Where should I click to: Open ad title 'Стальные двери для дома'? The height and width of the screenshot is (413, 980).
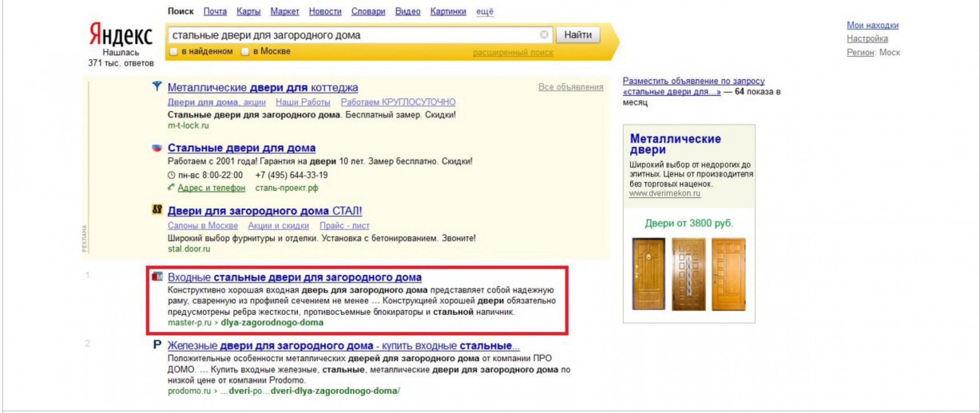pos(241,148)
